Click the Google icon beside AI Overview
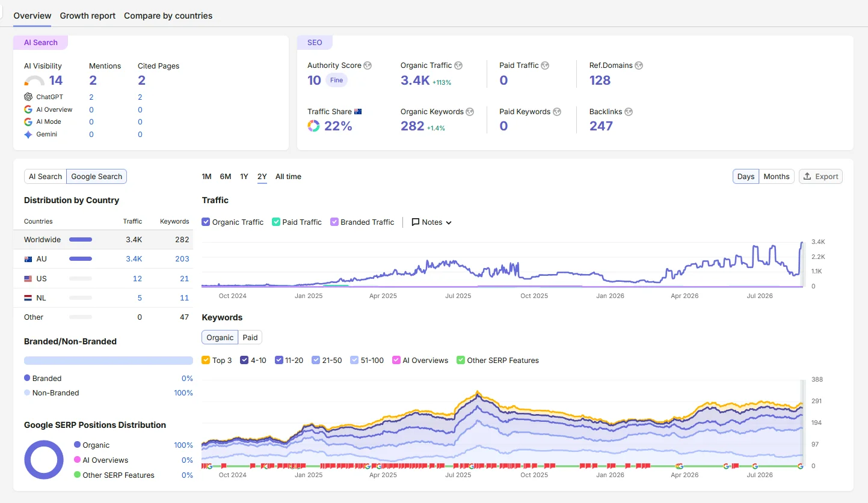 tap(28, 109)
